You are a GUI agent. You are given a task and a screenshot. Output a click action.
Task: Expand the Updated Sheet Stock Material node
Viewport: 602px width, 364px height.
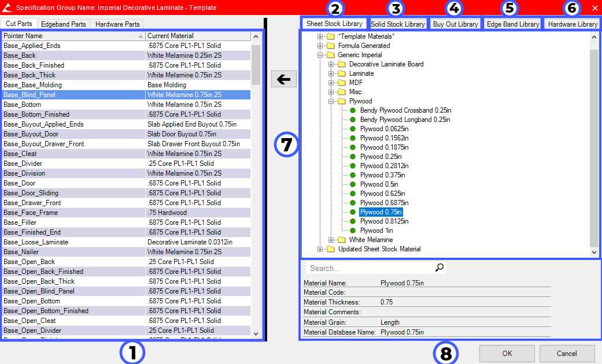coord(320,249)
